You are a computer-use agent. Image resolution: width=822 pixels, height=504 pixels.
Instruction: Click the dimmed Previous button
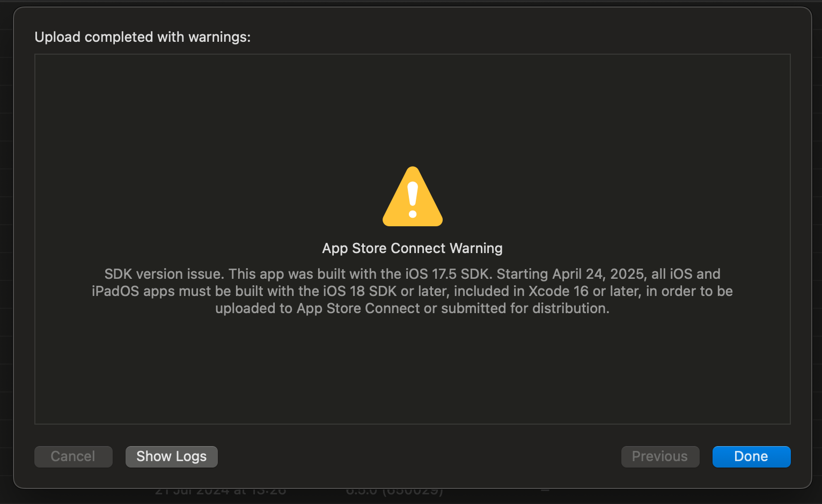pos(660,457)
